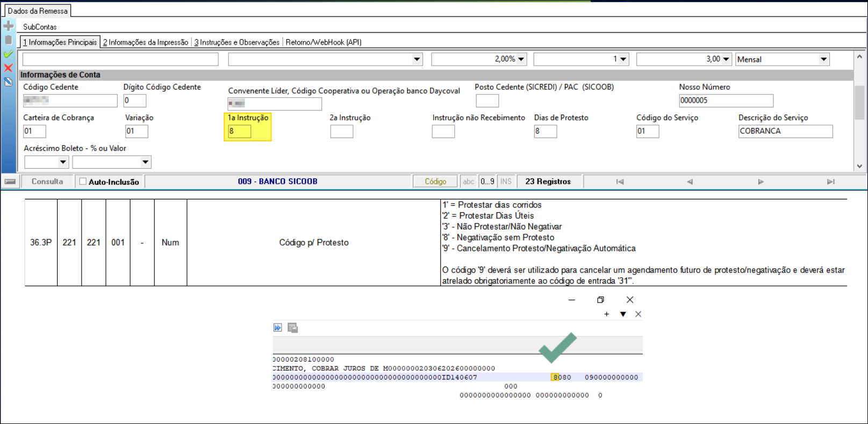868x424 pixels.
Task: Click the minimize dash in lower viewer
Action: pyautogui.click(x=572, y=300)
